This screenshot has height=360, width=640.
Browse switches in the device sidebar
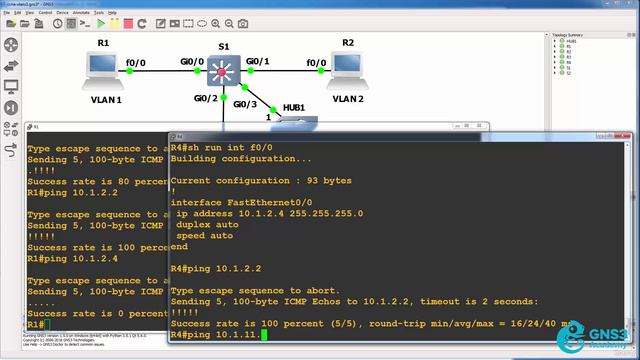pyautogui.click(x=11, y=66)
